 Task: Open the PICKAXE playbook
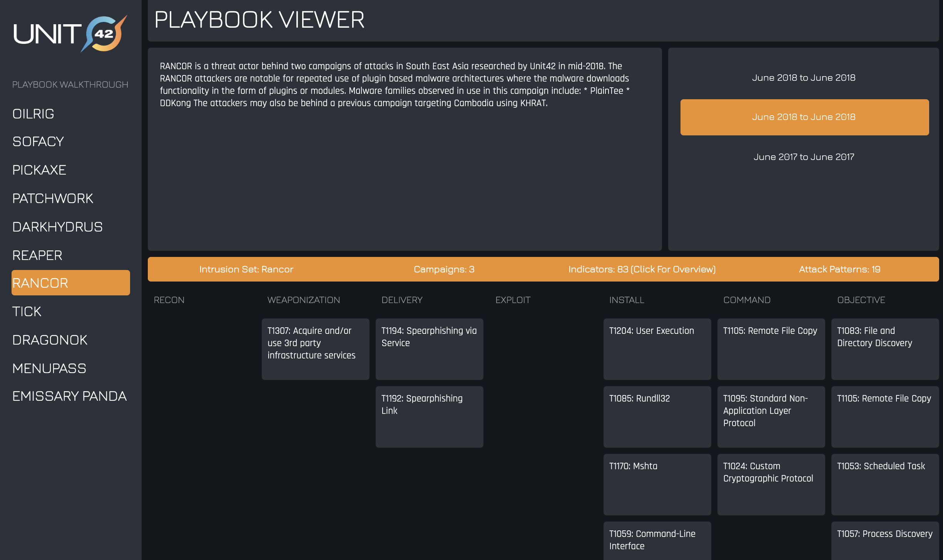[x=39, y=170]
